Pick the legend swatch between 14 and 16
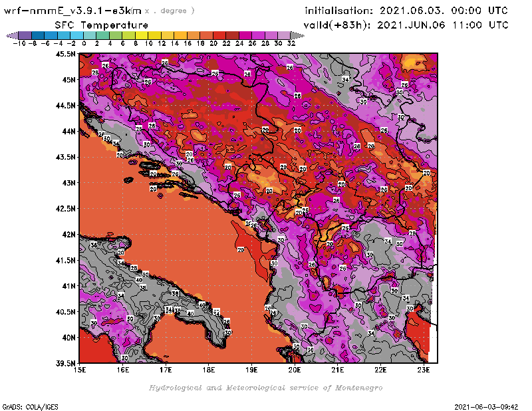This screenshot has width=532, height=411. click(180, 35)
